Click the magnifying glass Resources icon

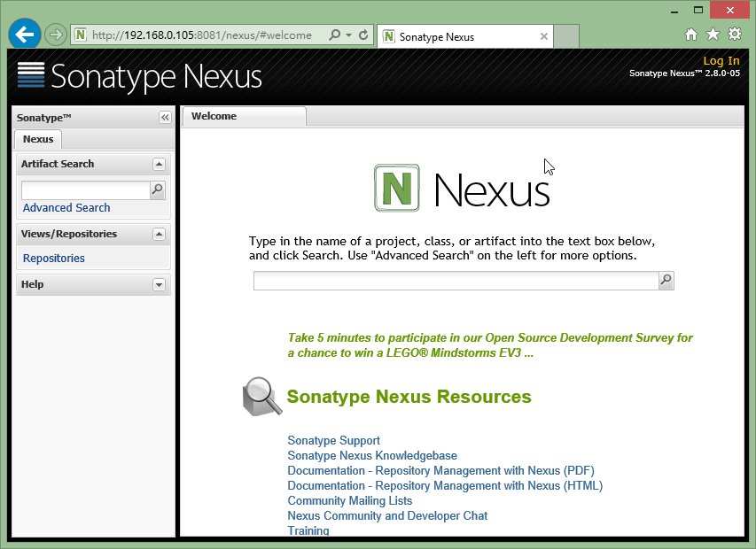pyautogui.click(x=262, y=397)
